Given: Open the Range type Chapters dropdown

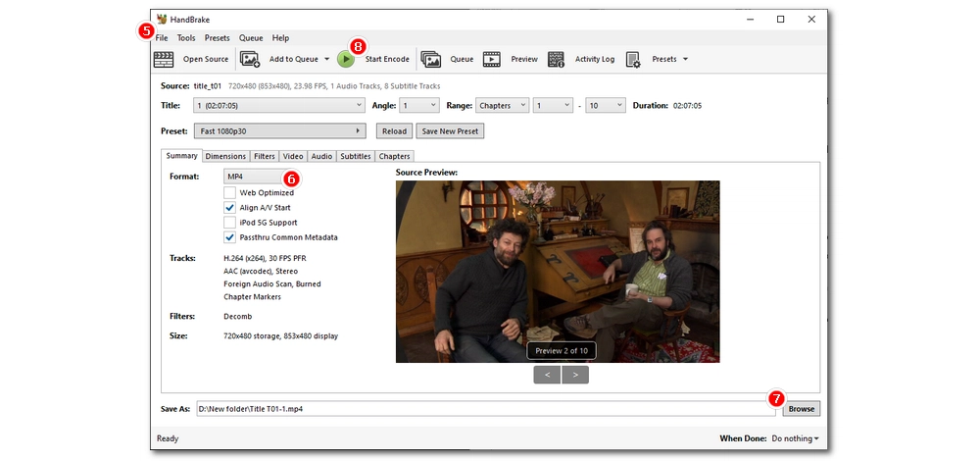Looking at the screenshot, I should tap(503, 106).
